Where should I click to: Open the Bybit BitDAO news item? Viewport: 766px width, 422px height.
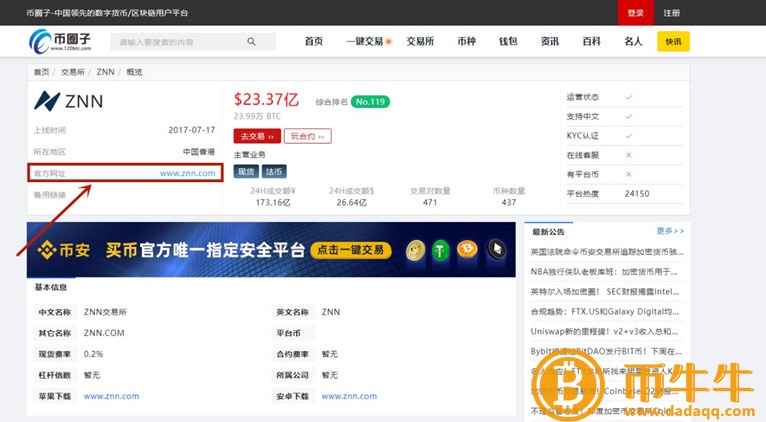click(606, 351)
